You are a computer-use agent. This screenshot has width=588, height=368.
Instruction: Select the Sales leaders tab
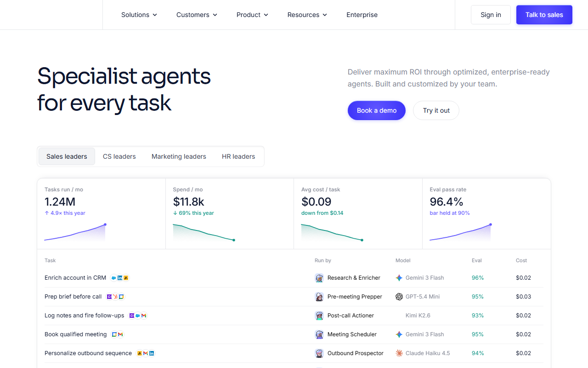[67, 156]
